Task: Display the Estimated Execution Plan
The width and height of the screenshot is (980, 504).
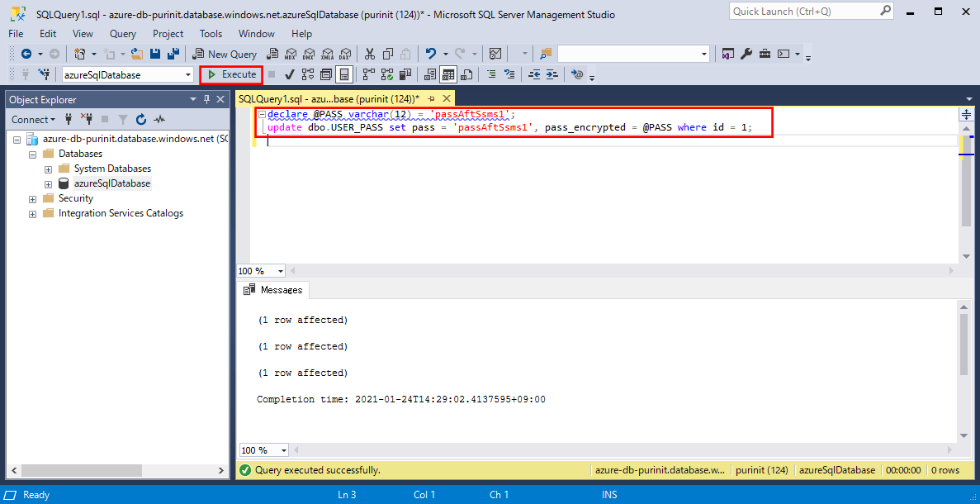Action: 307,74
